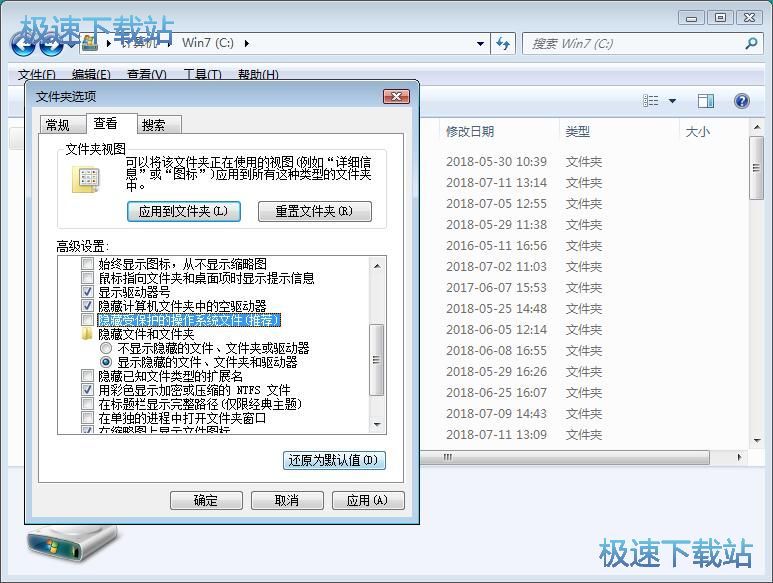This screenshot has height=583, width=773.
Task: Check 隐藏受保护的操作系统文件(推荐) checkbox
Action: [x=87, y=320]
